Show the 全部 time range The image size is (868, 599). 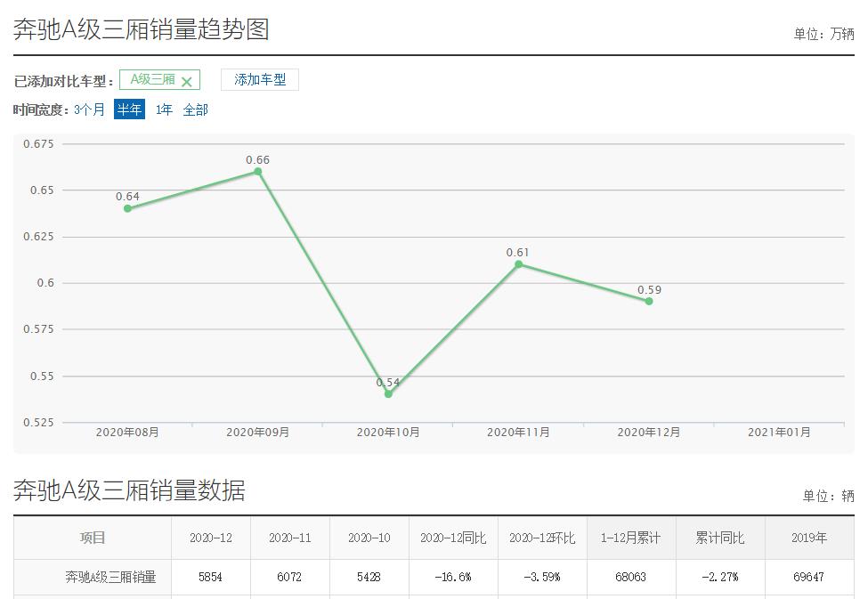(x=195, y=109)
